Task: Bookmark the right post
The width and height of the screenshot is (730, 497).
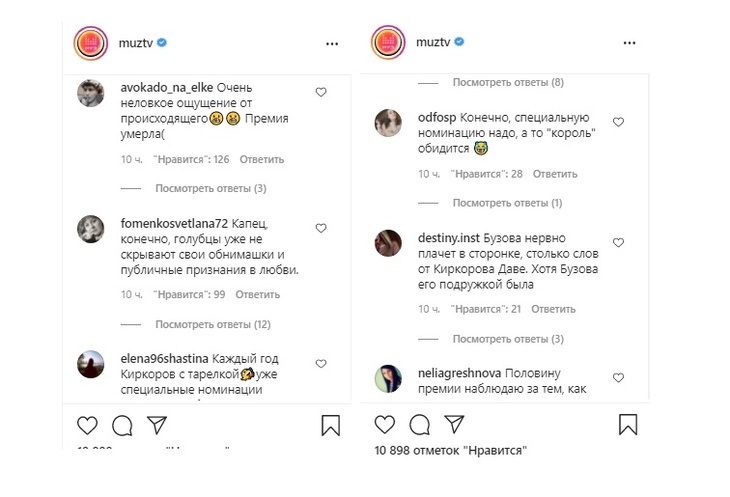Action: click(x=627, y=426)
